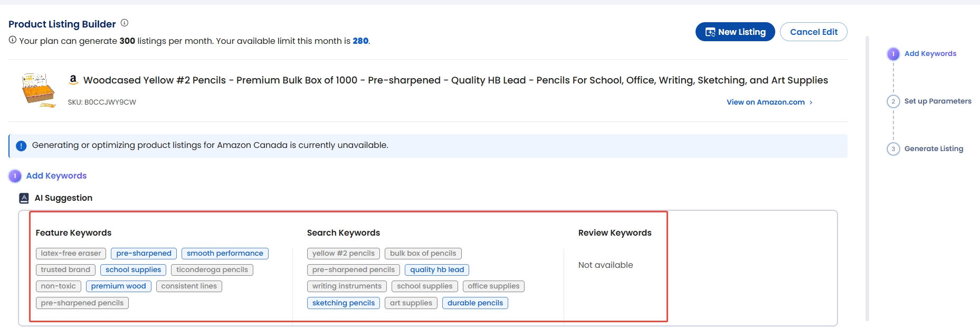Click the available limit number 280
The width and height of the screenshot is (980, 336).
[360, 41]
